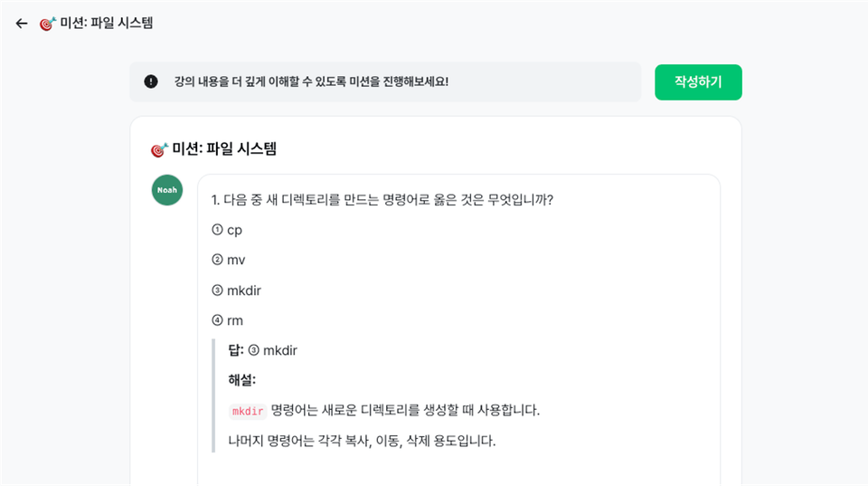Image resolution: width=868 pixels, height=486 pixels.
Task: Click the answer line 답: ③ mkdir
Action: [x=262, y=350]
